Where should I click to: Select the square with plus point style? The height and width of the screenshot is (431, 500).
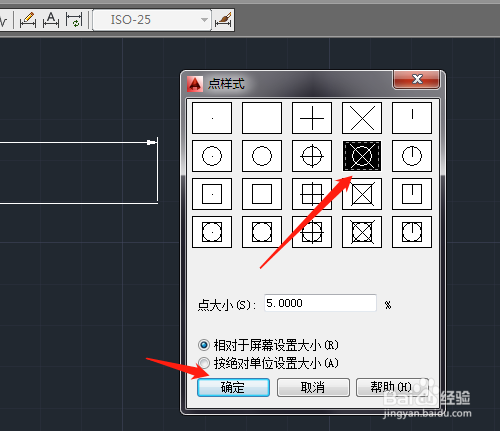tap(312, 194)
